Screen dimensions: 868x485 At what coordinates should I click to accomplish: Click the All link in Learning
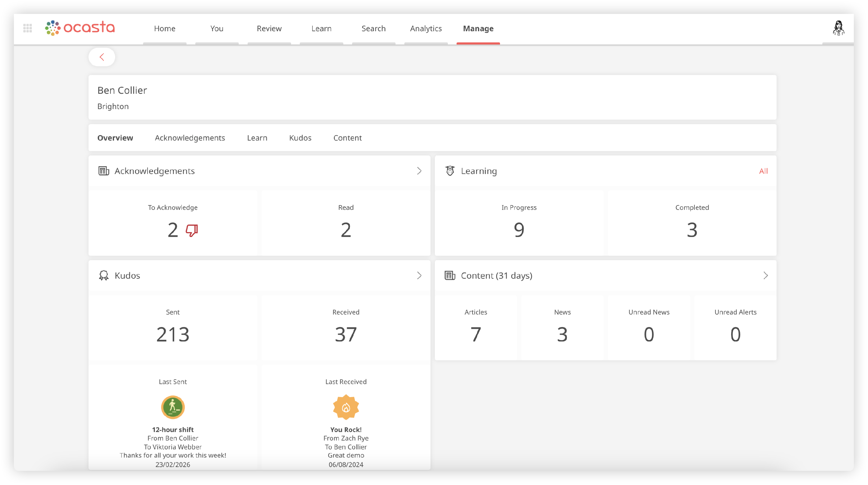coord(763,171)
